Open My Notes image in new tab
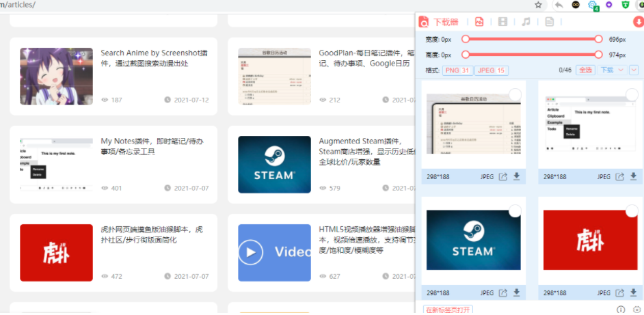The height and width of the screenshot is (315, 644). point(620,176)
